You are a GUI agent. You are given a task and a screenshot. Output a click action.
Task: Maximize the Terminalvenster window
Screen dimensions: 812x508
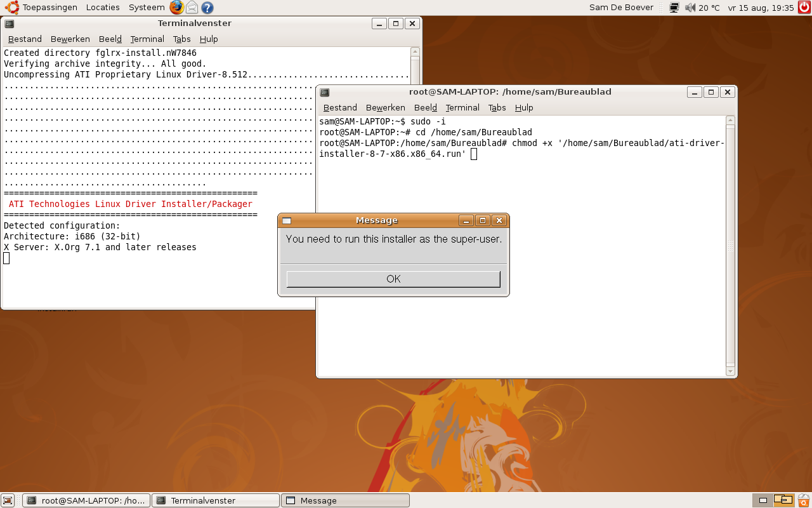[x=396, y=23]
